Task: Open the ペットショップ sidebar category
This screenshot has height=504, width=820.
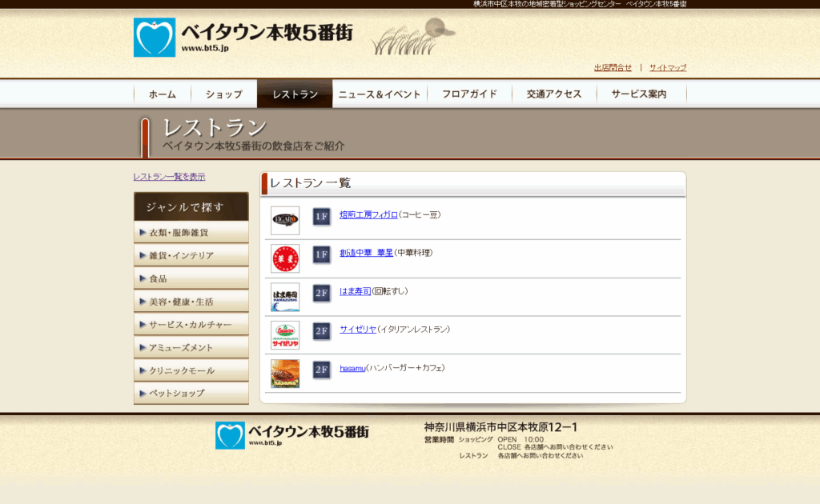Action: click(191, 394)
